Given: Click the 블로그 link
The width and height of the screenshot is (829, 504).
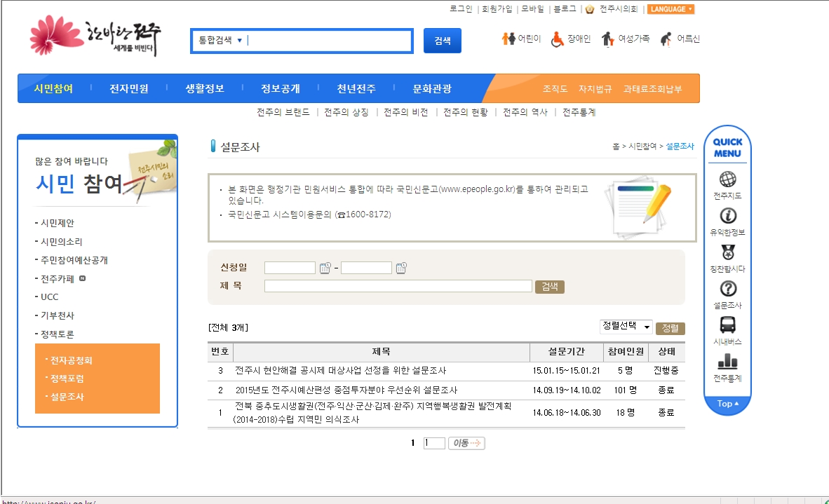Looking at the screenshot, I should (565, 9).
